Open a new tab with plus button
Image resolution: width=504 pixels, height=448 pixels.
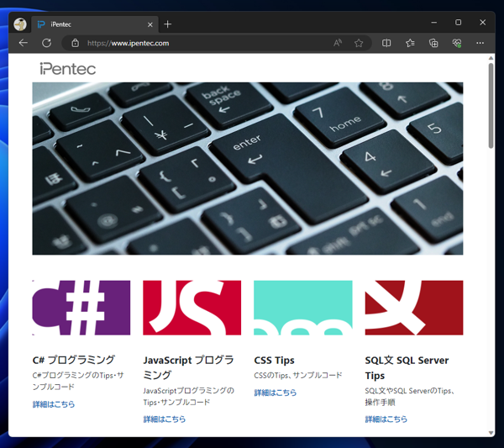click(167, 24)
